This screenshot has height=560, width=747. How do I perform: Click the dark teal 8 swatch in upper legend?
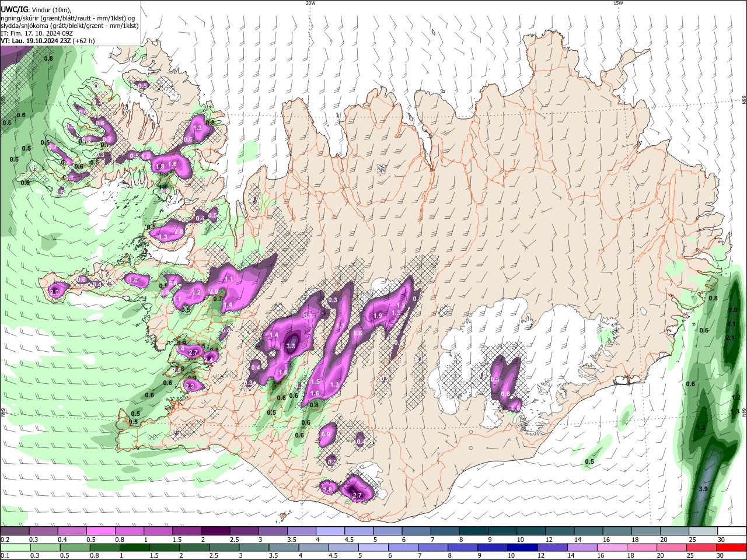click(x=473, y=531)
